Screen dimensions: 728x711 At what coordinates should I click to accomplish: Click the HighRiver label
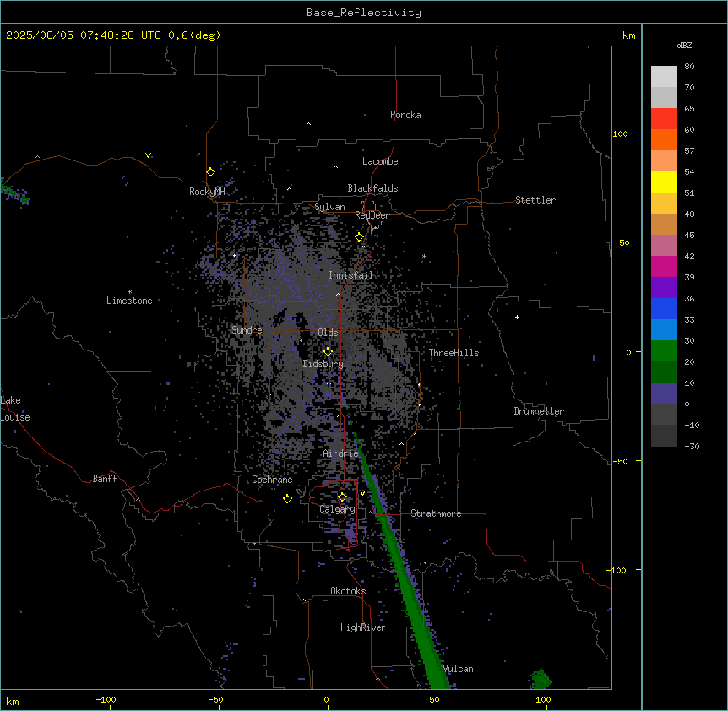pyautogui.click(x=363, y=627)
